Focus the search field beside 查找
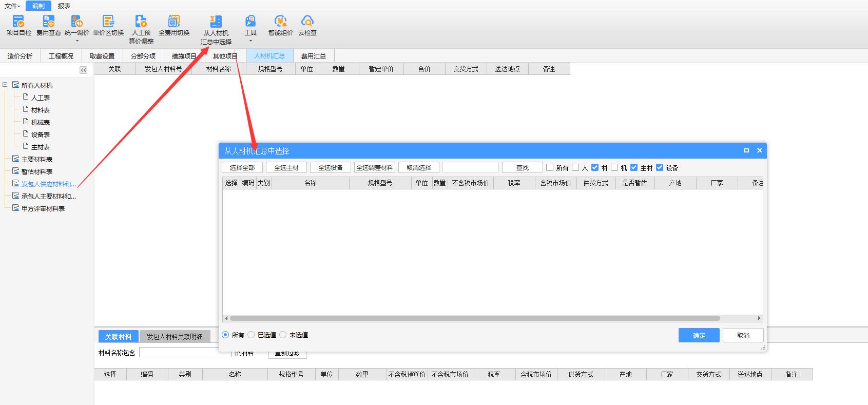Viewport: 868px width, 405px height. 471,167
